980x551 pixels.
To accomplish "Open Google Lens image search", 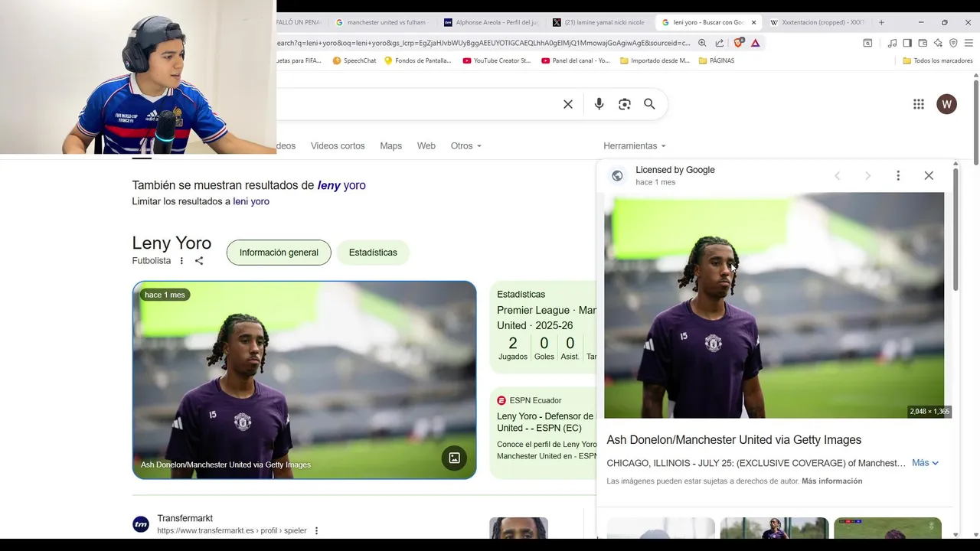I will tap(625, 104).
